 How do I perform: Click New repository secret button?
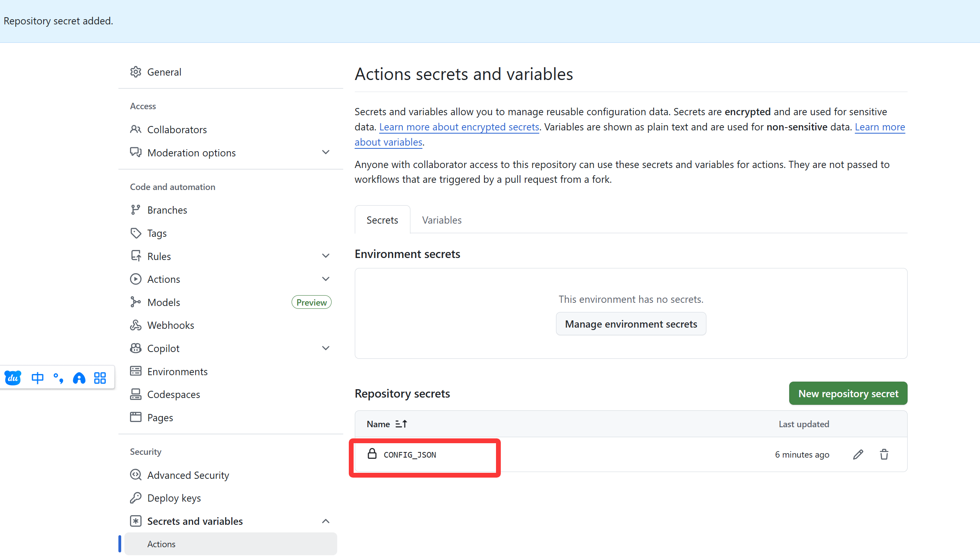tap(848, 394)
